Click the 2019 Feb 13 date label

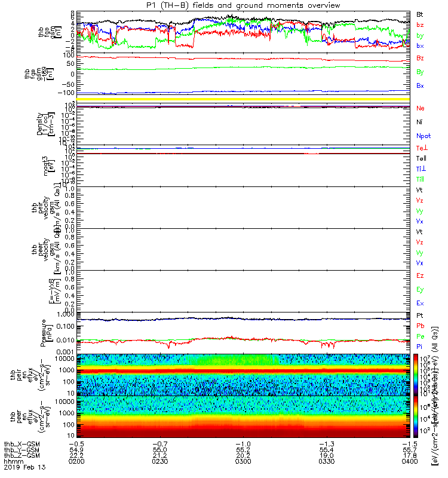24,467
